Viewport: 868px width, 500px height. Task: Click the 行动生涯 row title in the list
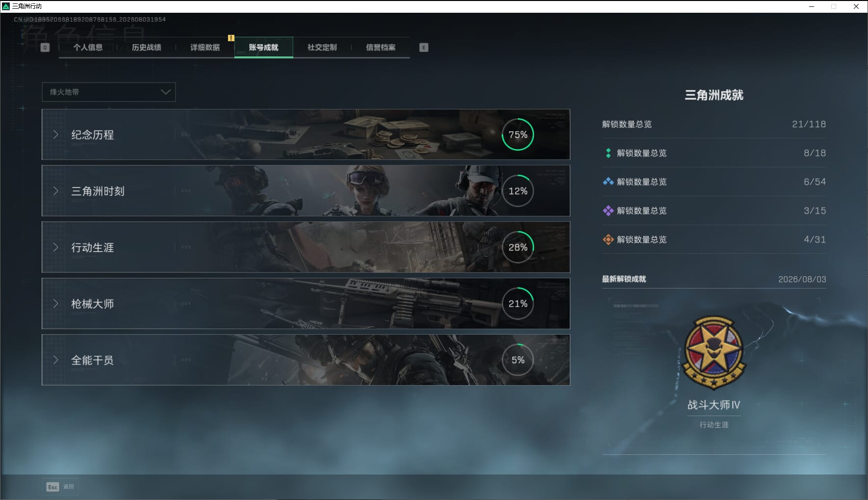point(92,248)
